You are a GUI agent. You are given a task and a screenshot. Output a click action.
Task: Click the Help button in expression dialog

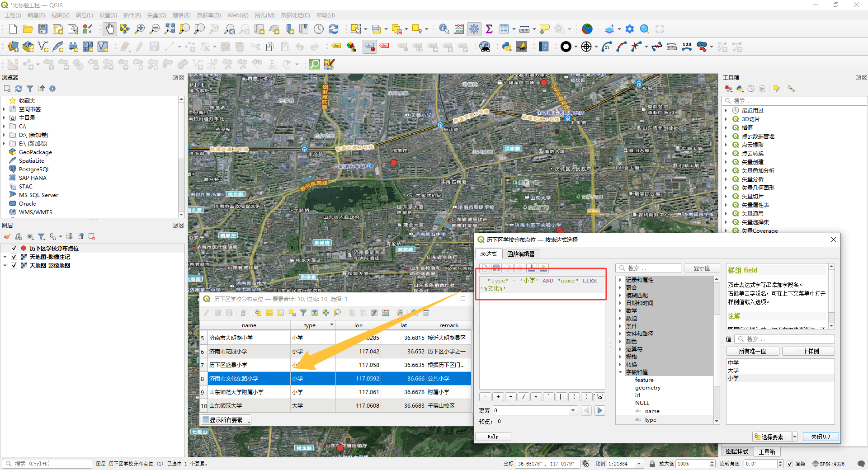(493, 437)
